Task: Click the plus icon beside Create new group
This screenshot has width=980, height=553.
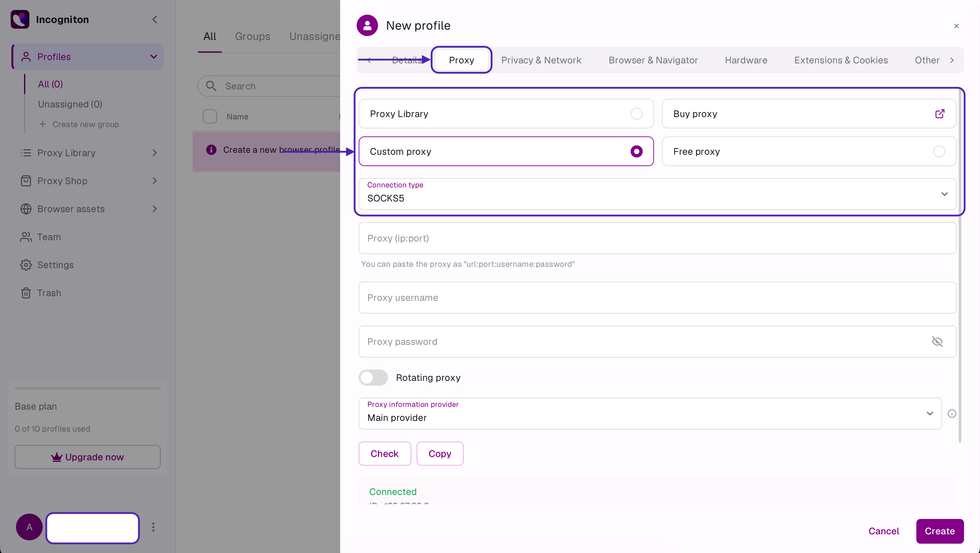Action: coord(43,124)
